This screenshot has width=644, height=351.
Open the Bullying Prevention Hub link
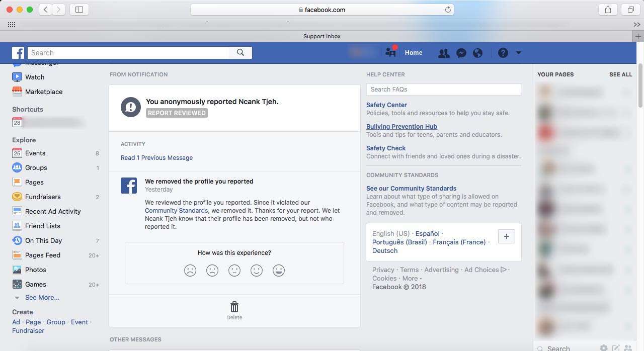pyautogui.click(x=401, y=127)
